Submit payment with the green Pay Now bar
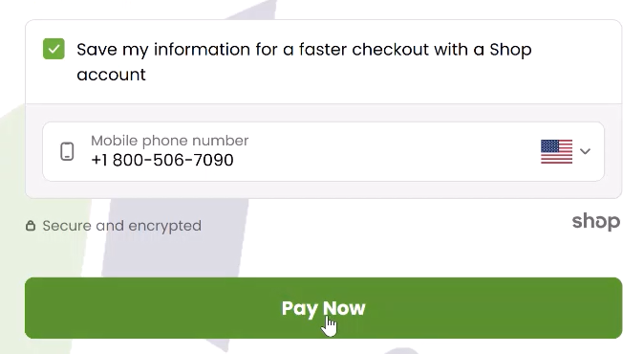 tap(324, 308)
